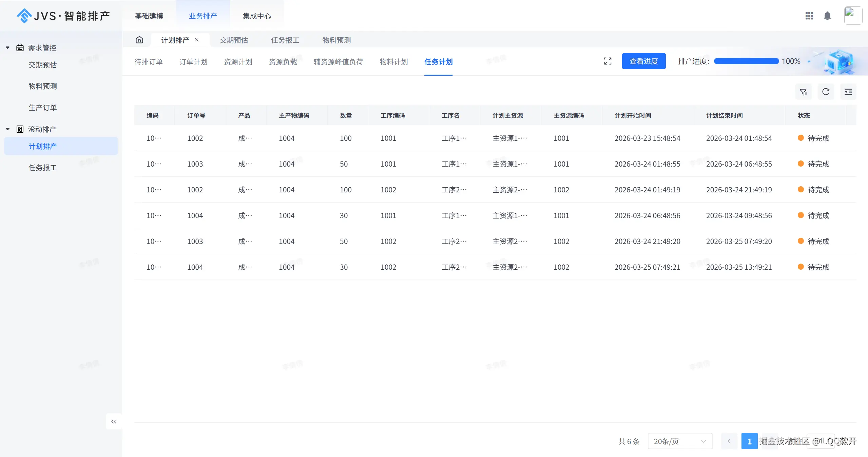Open the 集成中心 menu
Image resolution: width=868 pixels, height=457 pixels.
(x=257, y=16)
